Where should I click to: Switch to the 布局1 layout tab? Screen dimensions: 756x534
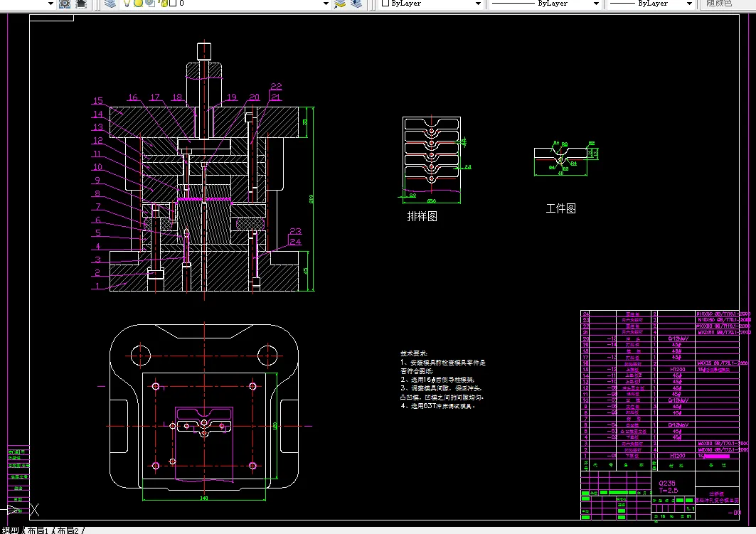(39, 530)
